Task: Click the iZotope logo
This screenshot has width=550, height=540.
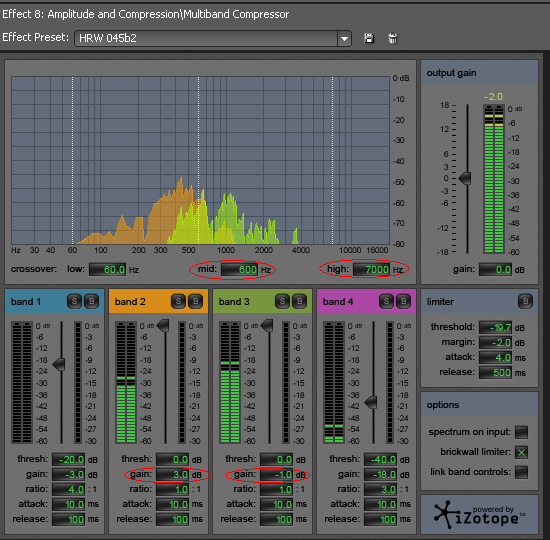Action: (x=479, y=515)
